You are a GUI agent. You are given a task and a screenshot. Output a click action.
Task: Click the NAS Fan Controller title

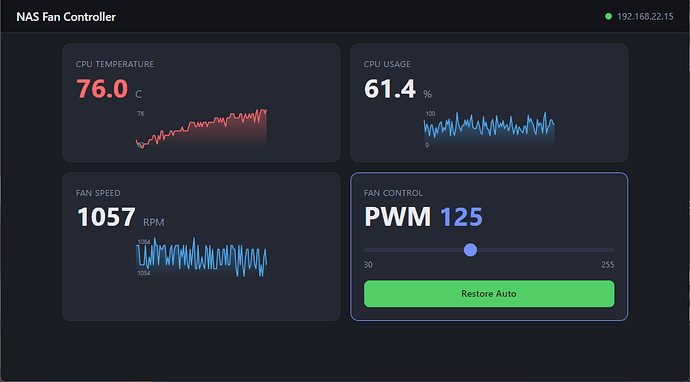pos(66,17)
